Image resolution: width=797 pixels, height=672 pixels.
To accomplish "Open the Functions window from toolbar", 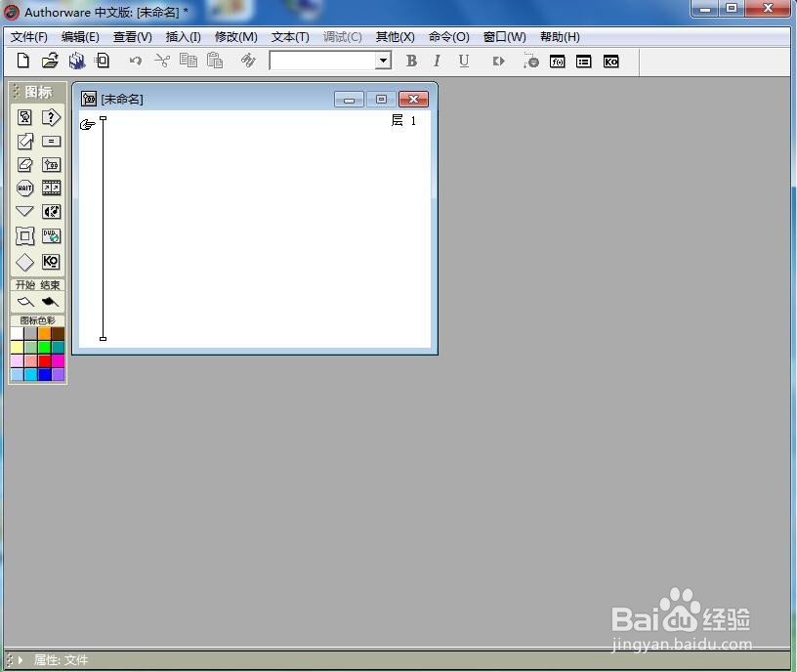I will coord(557,62).
